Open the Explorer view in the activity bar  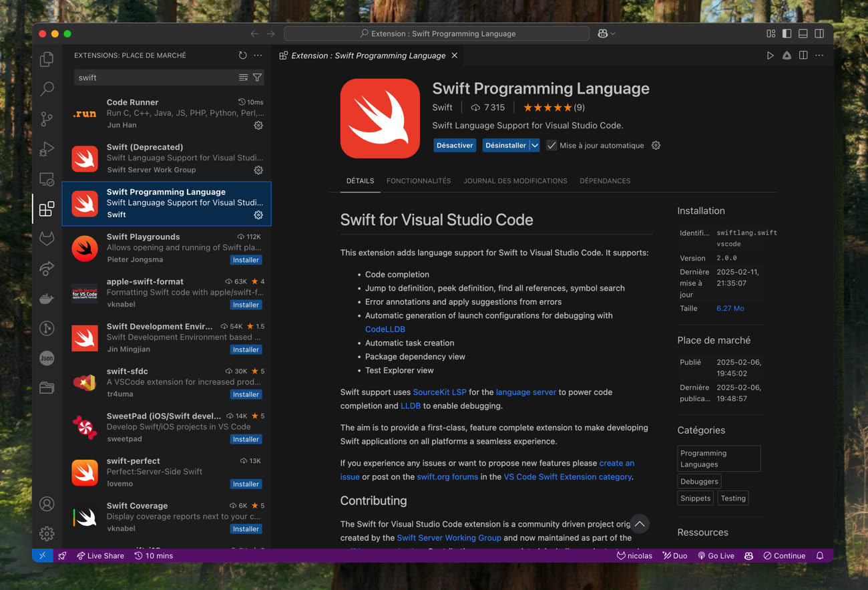[x=46, y=59]
